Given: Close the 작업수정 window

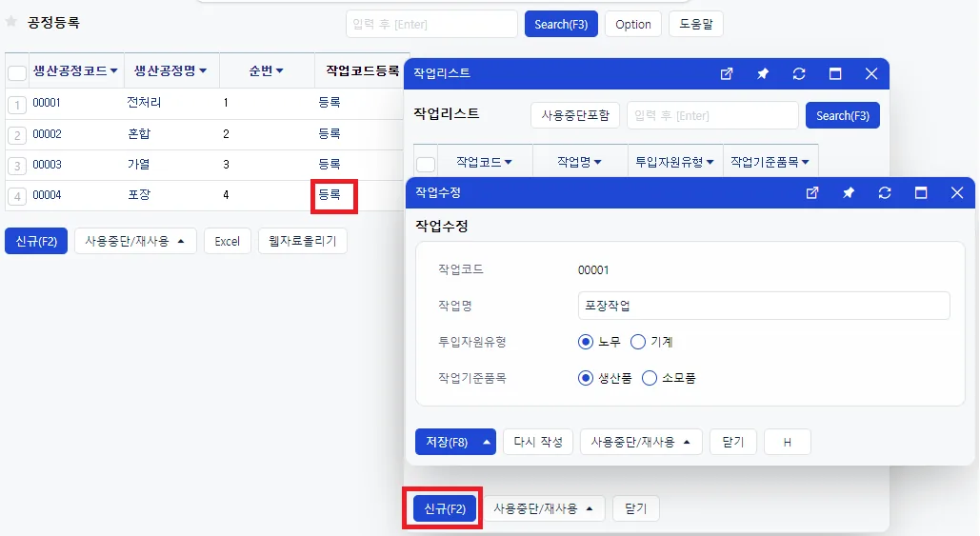Looking at the screenshot, I should [x=957, y=192].
